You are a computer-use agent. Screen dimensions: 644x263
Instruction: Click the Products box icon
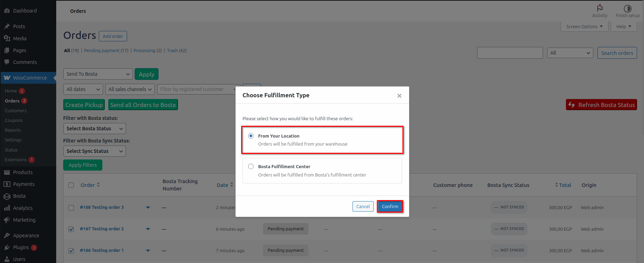tap(7, 172)
